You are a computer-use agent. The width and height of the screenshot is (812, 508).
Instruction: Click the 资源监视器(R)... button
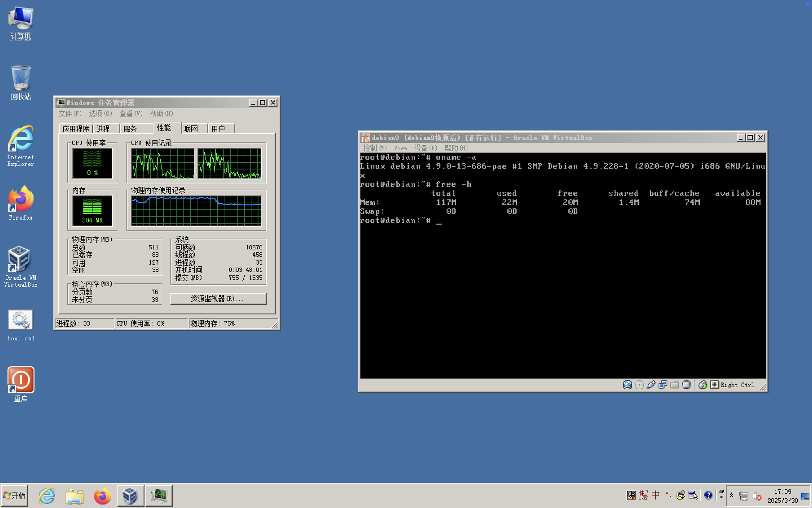click(x=218, y=298)
